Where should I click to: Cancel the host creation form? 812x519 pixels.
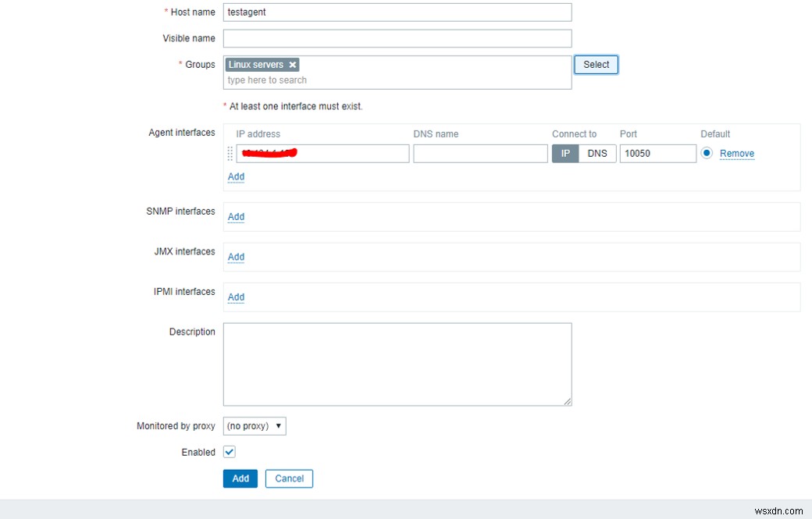coord(289,478)
